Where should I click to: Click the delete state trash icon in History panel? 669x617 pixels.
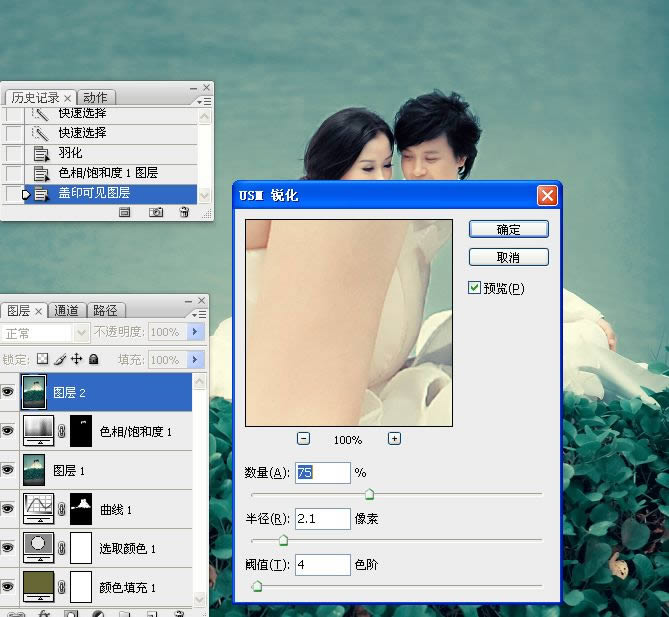[184, 212]
